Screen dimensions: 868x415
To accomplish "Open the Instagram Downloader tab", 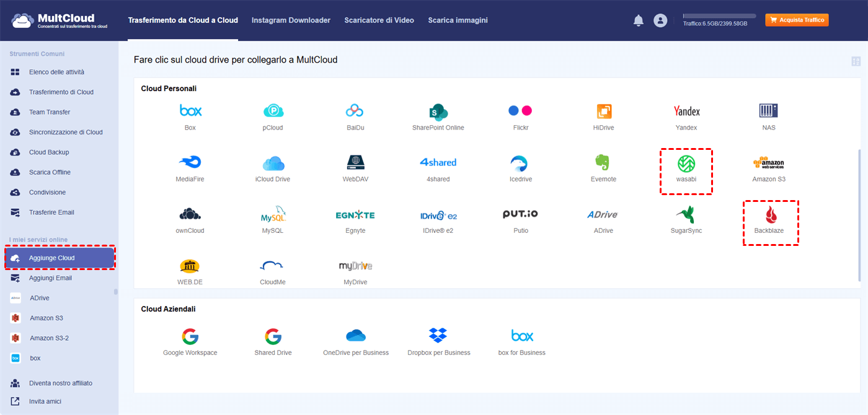I will click(x=291, y=20).
